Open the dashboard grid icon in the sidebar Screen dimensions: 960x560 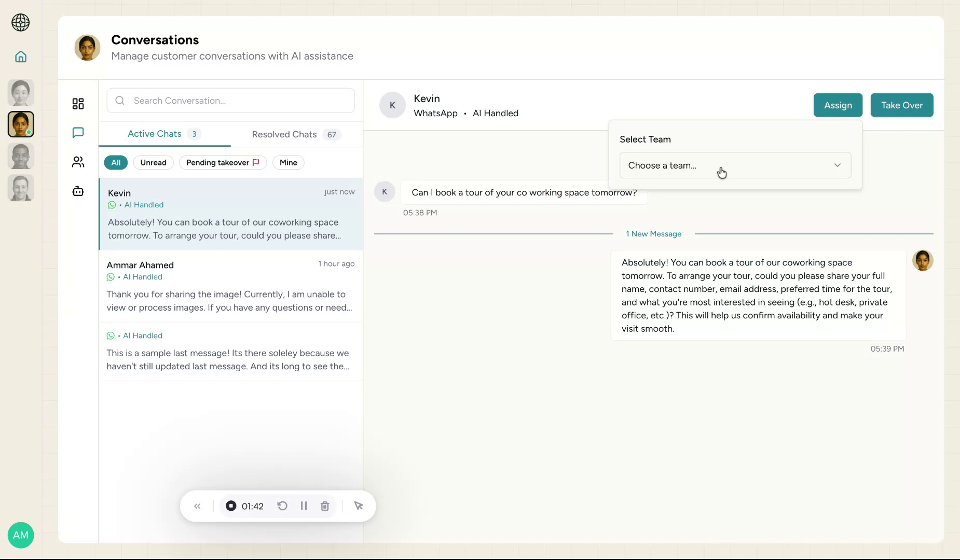tap(78, 104)
